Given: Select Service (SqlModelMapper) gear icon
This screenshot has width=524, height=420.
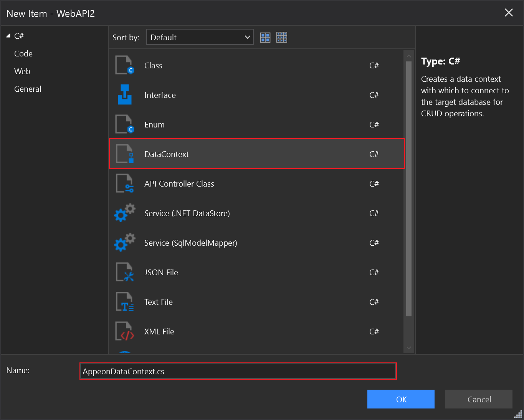Looking at the screenshot, I should coord(125,243).
